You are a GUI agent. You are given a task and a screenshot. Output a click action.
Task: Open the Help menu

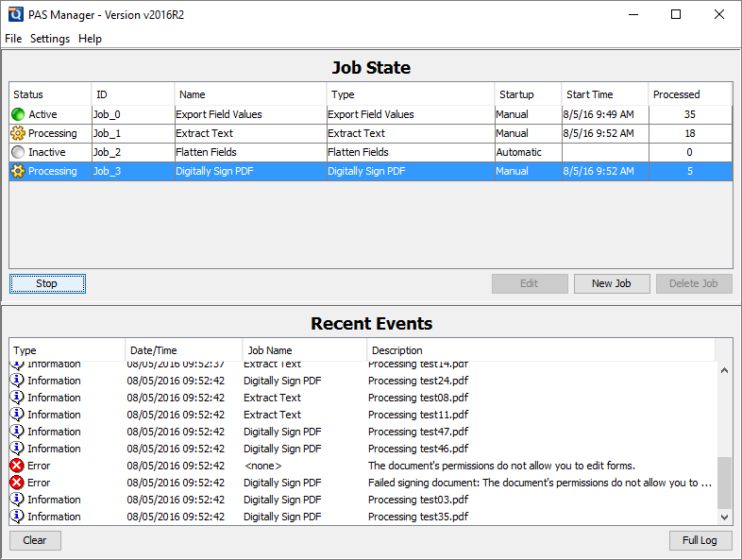coord(90,39)
